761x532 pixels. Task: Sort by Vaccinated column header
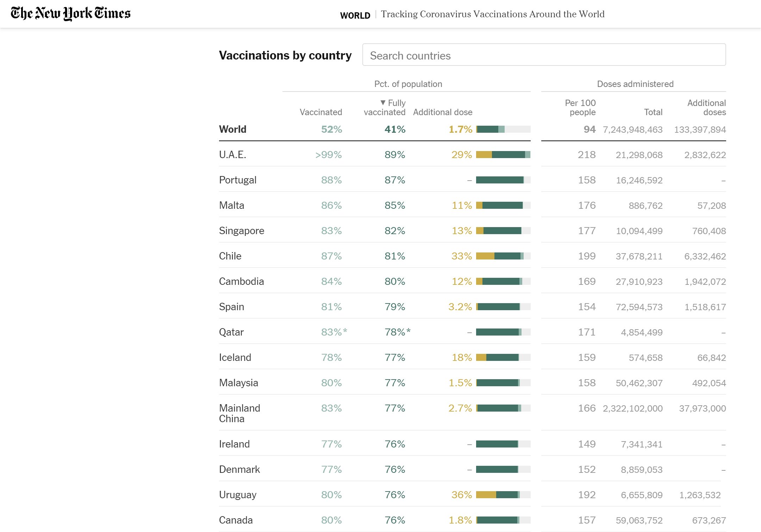pyautogui.click(x=320, y=112)
